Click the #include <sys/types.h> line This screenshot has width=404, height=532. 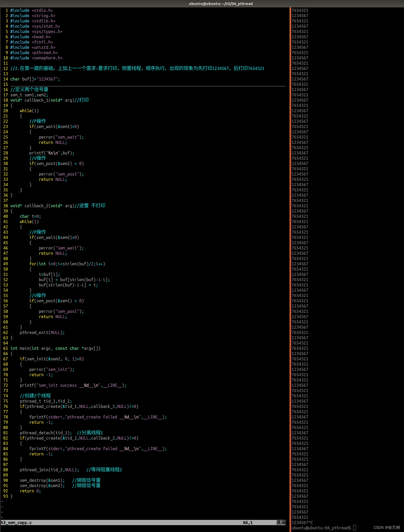click(36, 31)
